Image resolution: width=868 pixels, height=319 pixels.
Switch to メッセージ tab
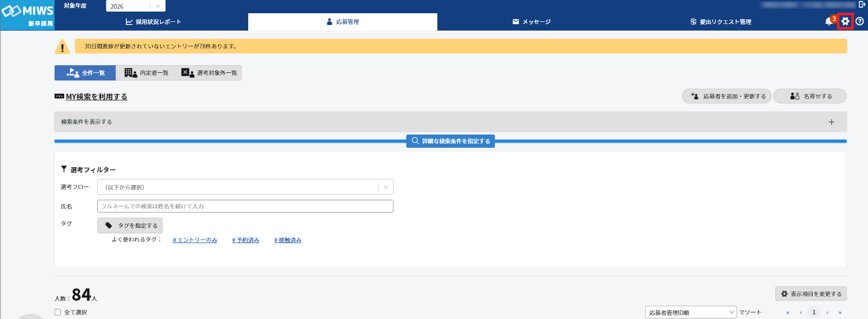pos(531,22)
